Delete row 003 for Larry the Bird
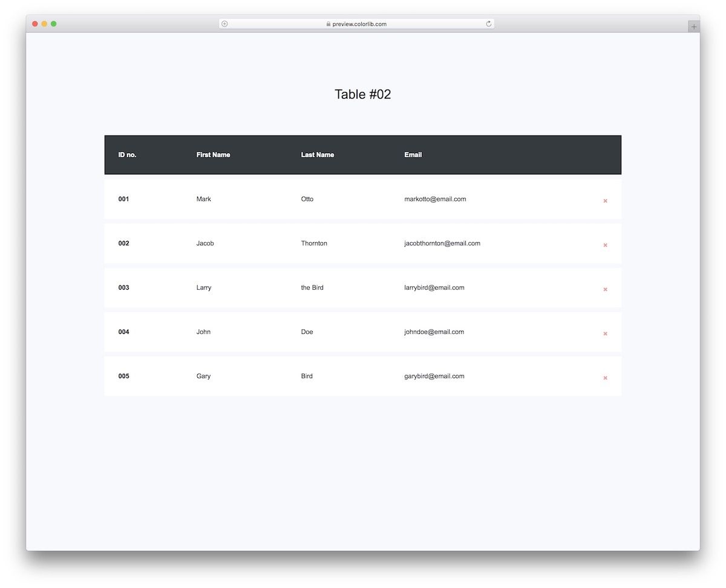The width and height of the screenshot is (726, 588). pyautogui.click(x=605, y=289)
